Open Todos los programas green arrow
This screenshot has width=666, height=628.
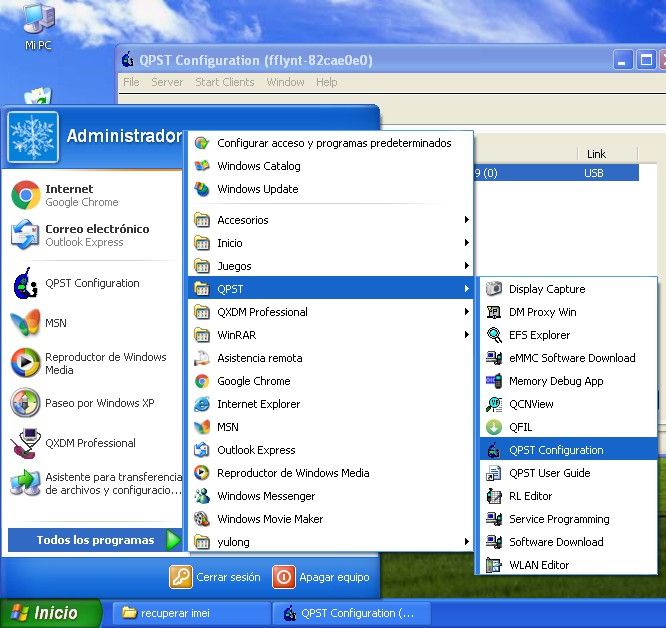point(173,540)
